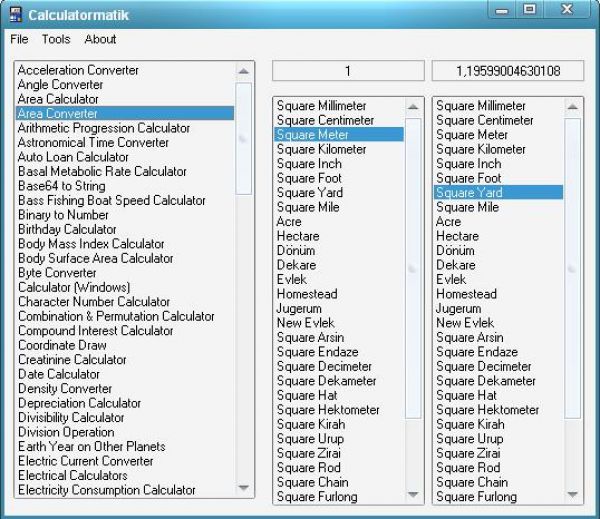Click the source unit list scrollbar thumb
Viewport: 600px width, 519px height.
[413, 269]
